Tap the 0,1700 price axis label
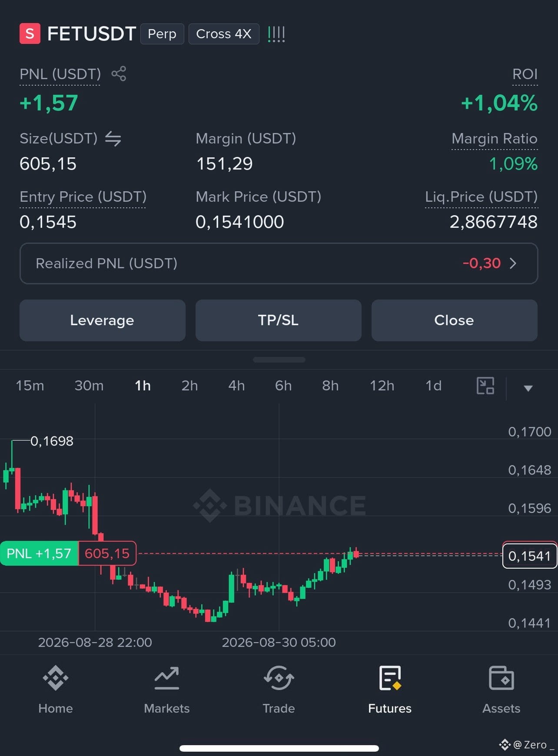Screen dimensions: 558x756 click(530, 432)
